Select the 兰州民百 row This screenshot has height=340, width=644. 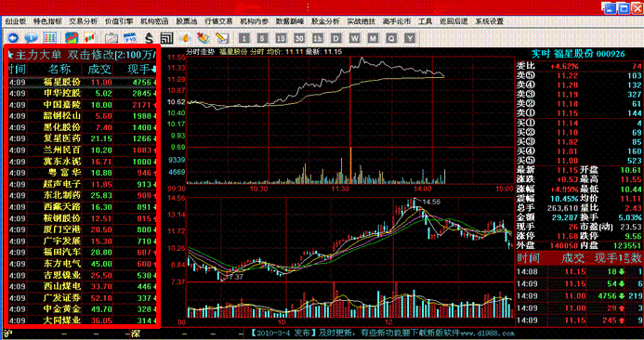pyautogui.click(x=82, y=150)
